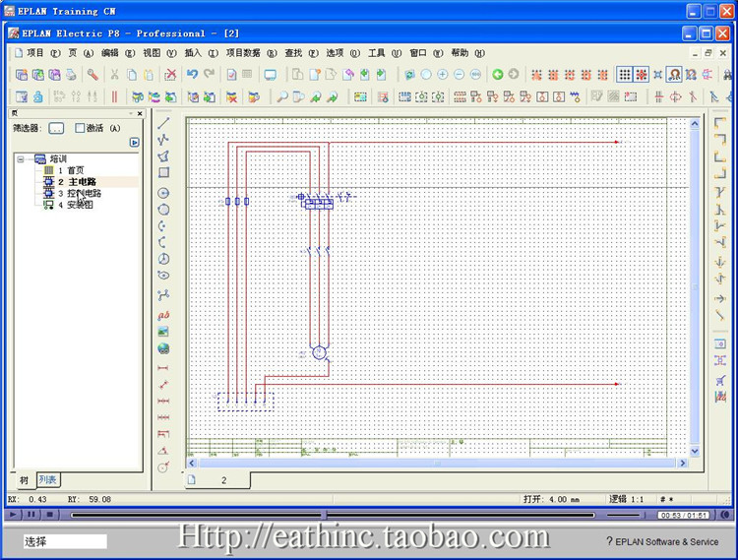Image resolution: width=738 pixels, height=560 pixels.
Task: Insert an image with the picture tool
Action: click(163, 332)
